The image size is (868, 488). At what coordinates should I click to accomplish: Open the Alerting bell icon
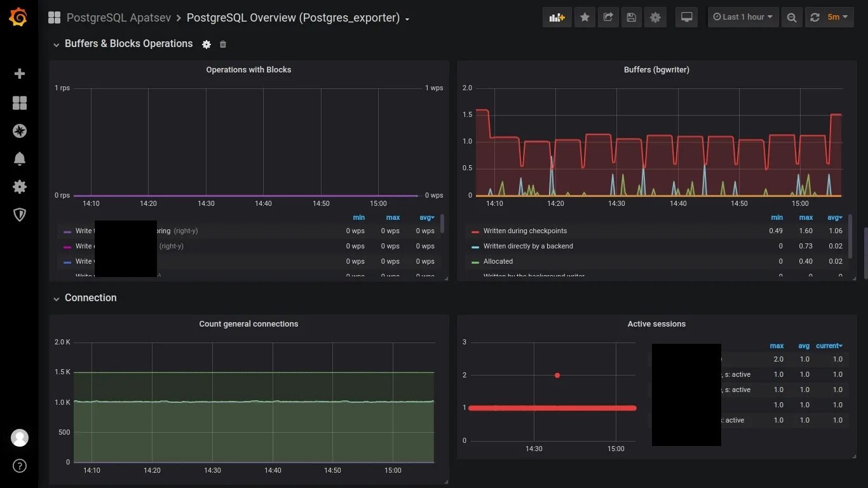19,158
